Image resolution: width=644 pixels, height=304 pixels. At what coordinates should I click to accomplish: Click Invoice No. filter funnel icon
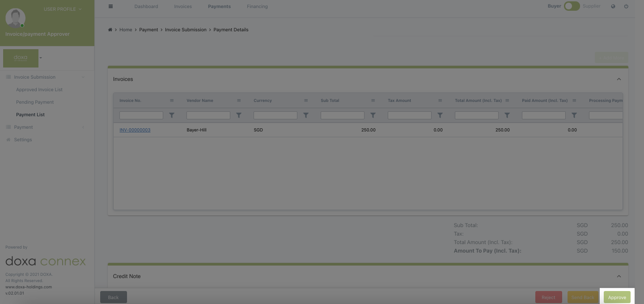(172, 115)
